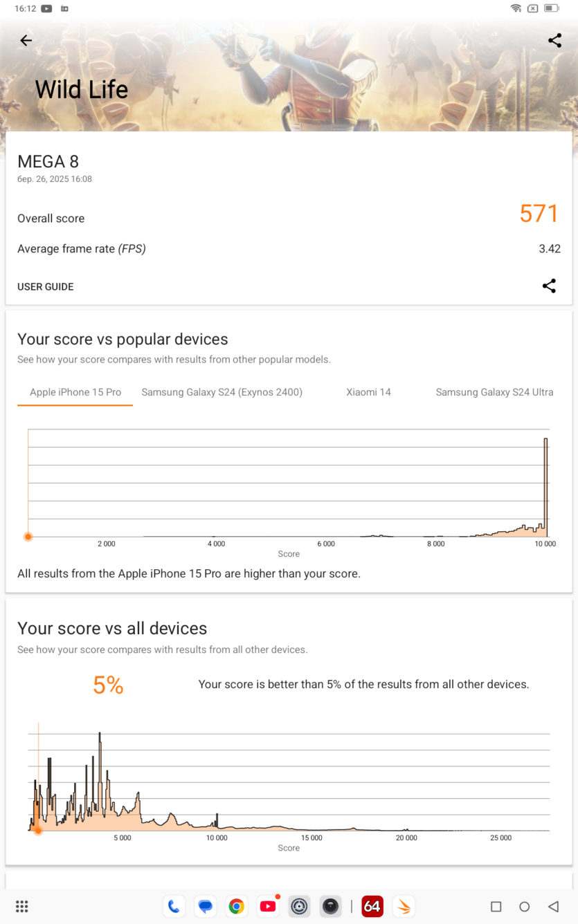The image size is (578, 924).
Task: Share MEGA 8 score card via share icon
Action: 549,286
